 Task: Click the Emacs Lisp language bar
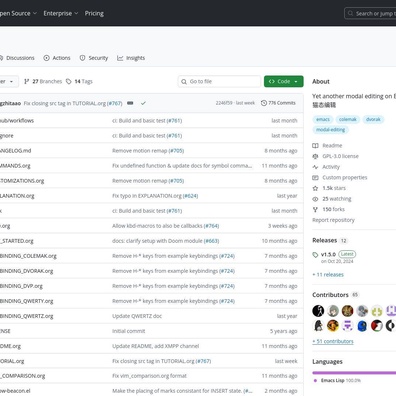coord(354,373)
